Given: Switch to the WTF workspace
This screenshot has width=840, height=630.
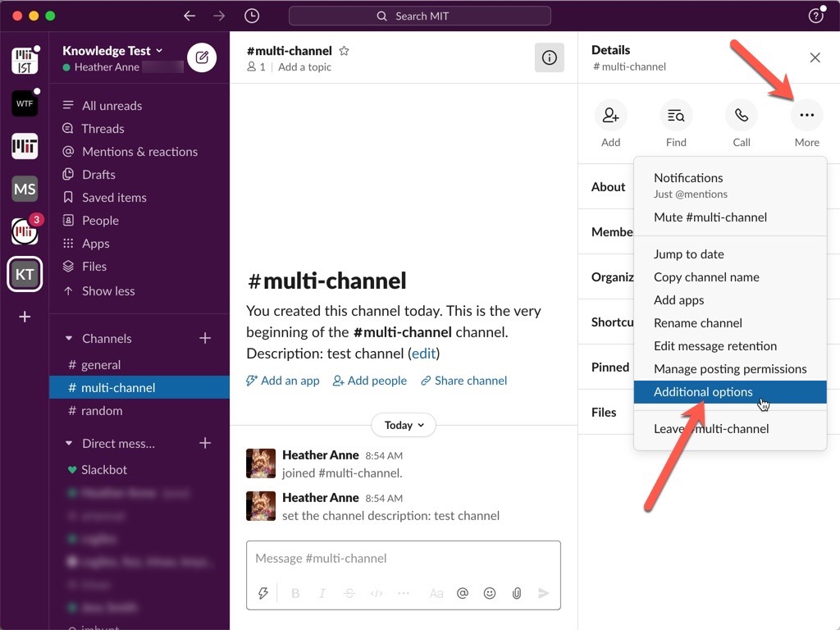Looking at the screenshot, I should point(25,103).
